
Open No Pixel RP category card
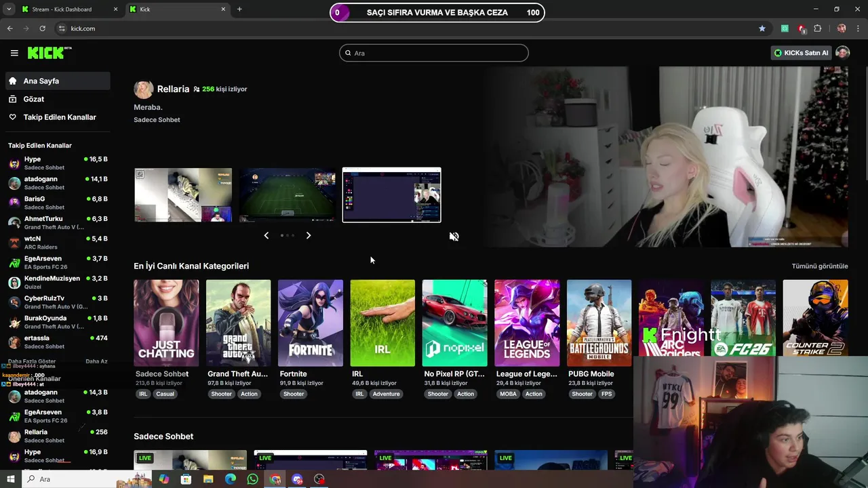pyautogui.click(x=454, y=323)
